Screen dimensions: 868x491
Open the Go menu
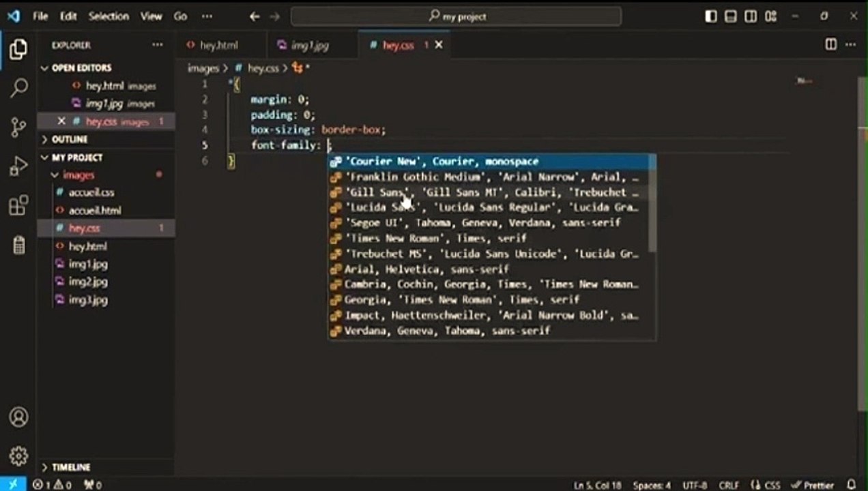click(180, 16)
